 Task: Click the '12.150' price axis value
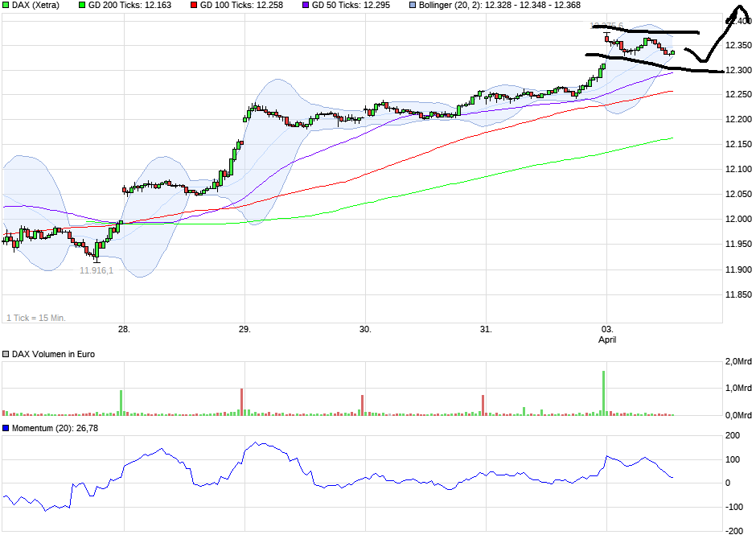[x=738, y=144]
